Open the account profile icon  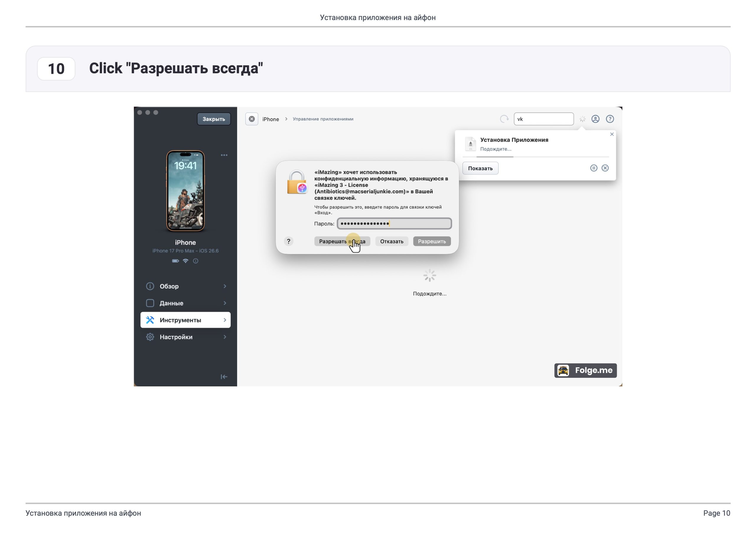point(595,119)
